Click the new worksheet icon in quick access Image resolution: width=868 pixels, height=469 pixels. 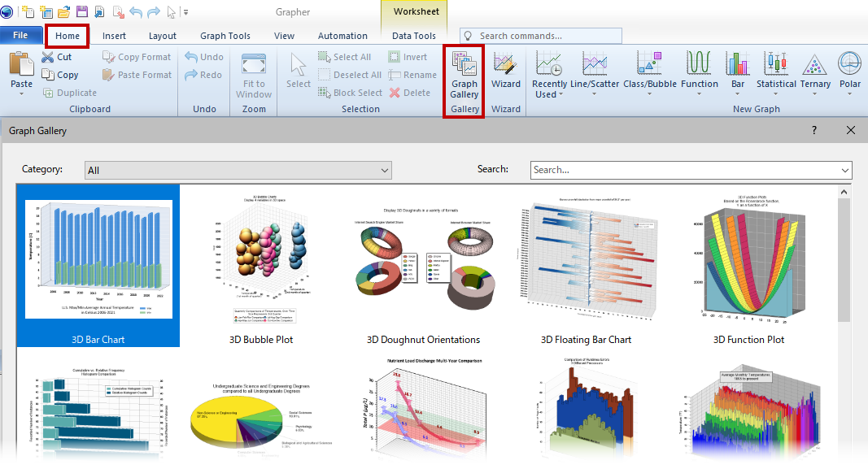[x=46, y=11]
